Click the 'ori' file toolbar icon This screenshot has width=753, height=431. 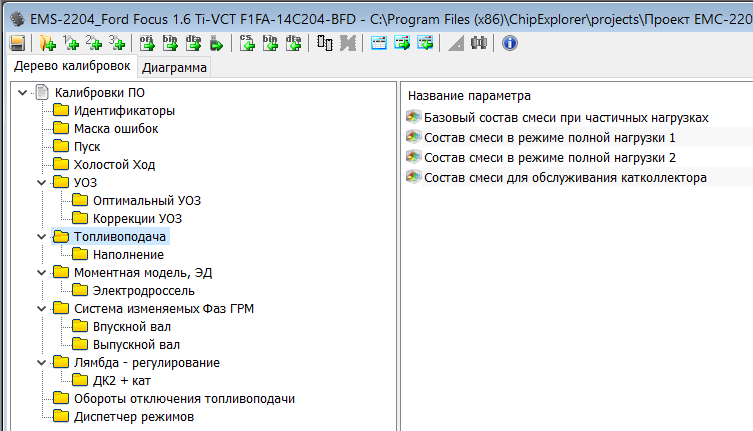click(x=147, y=43)
